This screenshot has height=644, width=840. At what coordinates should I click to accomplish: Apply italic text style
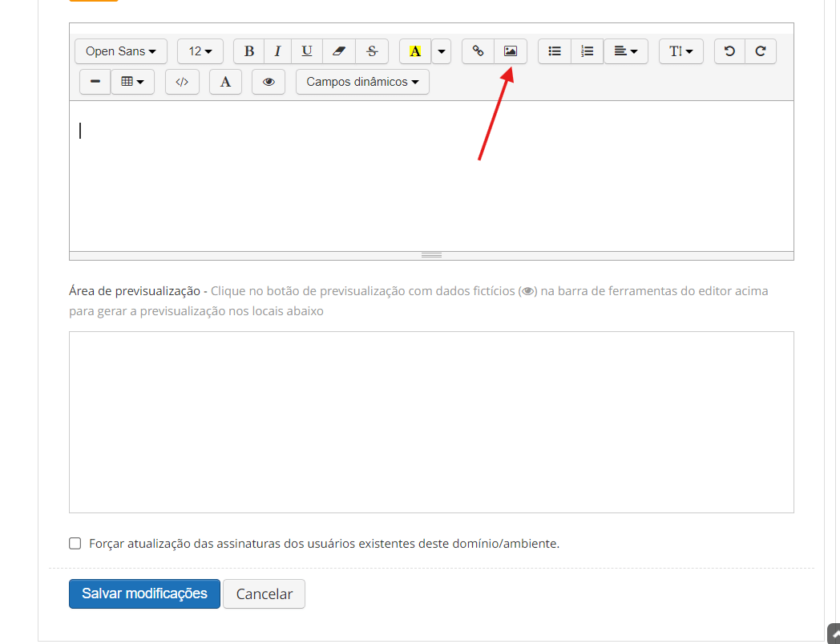pyautogui.click(x=277, y=51)
